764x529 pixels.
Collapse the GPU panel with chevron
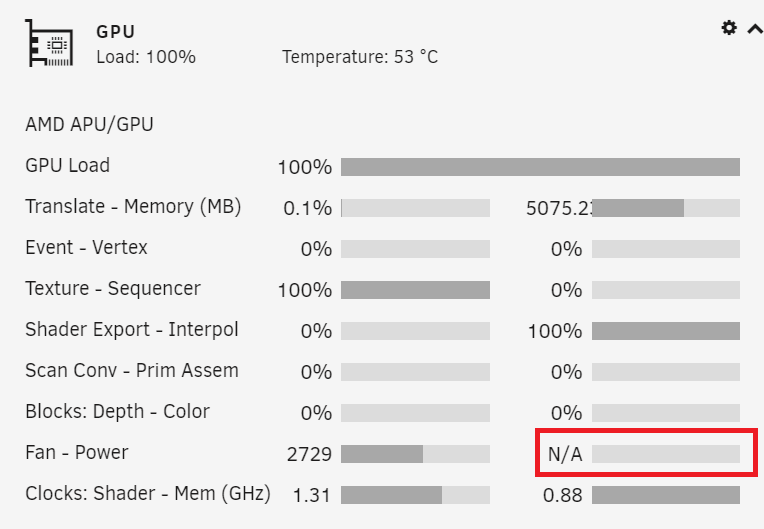[x=755, y=29]
